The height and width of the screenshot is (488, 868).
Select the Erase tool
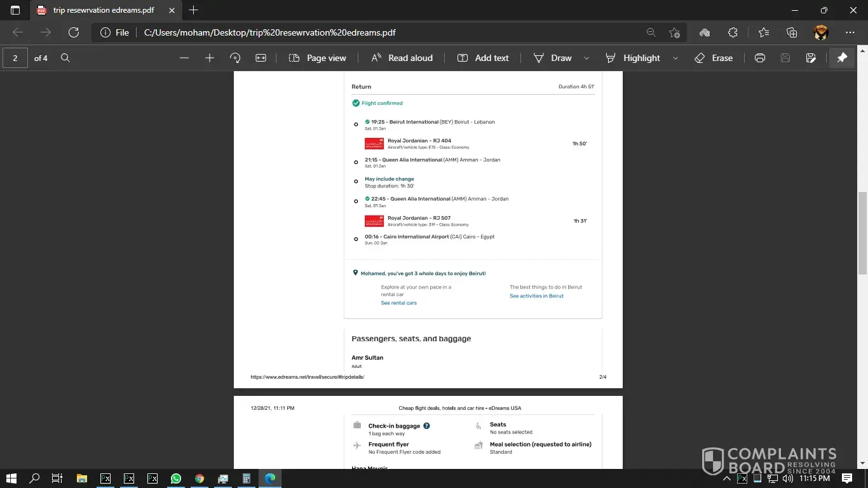714,58
